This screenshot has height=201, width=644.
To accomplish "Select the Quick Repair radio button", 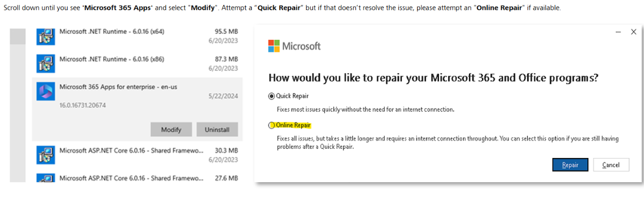I will click(x=272, y=96).
